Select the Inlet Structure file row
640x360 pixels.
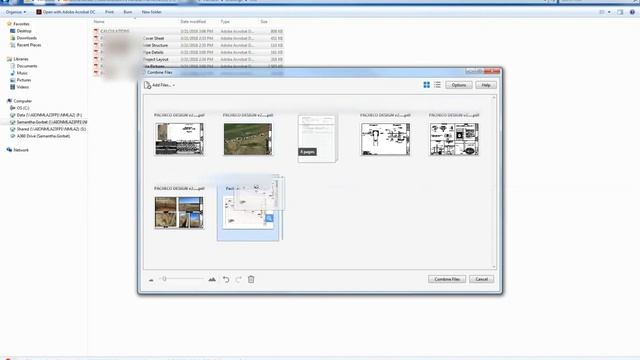pyautogui.click(x=188, y=45)
